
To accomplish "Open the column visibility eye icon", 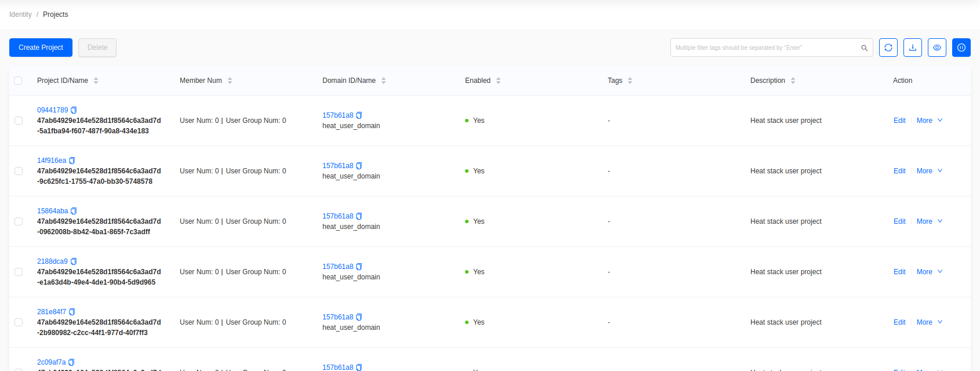I will (x=937, y=48).
